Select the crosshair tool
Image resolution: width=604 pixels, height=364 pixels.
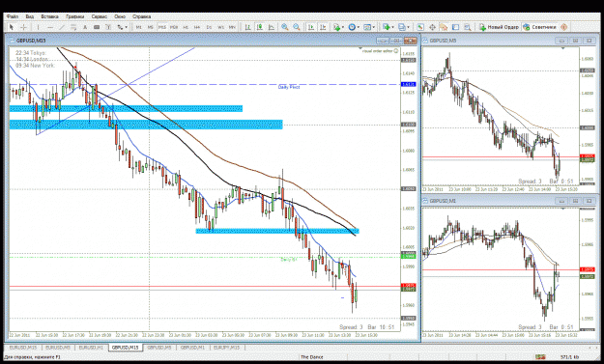point(23,27)
